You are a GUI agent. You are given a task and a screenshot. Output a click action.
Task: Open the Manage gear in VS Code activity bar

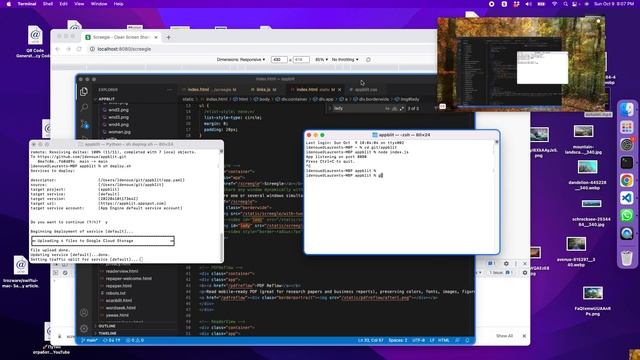pyautogui.click(x=84, y=328)
